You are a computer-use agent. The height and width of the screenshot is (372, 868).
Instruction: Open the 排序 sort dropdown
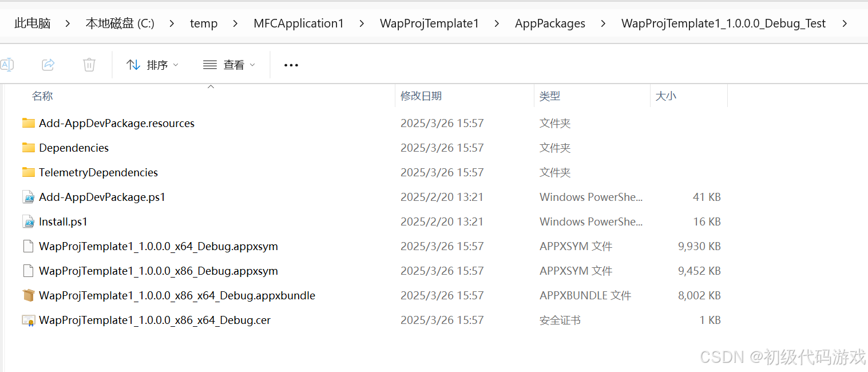[152, 64]
